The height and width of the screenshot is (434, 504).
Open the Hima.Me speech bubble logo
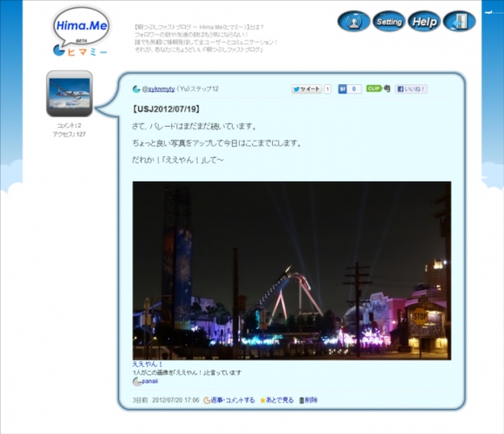pyautogui.click(x=82, y=27)
